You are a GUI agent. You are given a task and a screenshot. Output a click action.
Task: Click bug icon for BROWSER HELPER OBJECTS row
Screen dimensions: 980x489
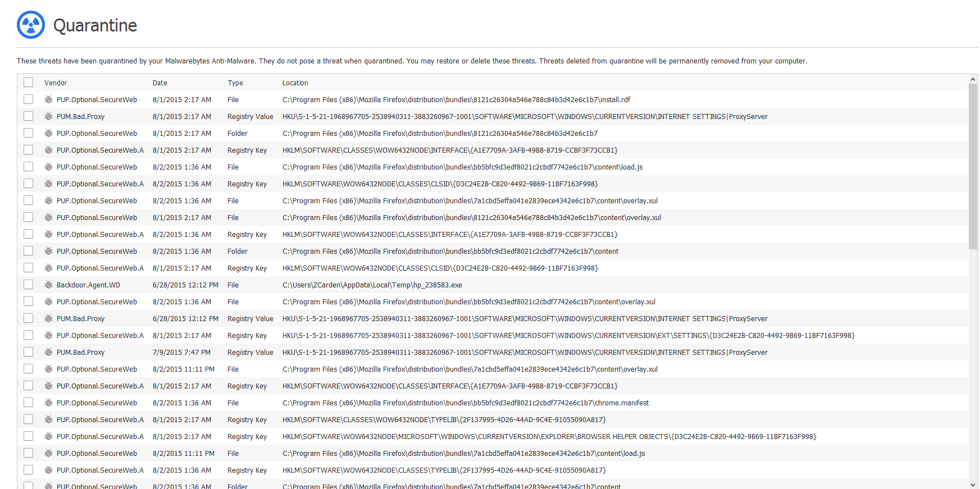click(49, 436)
